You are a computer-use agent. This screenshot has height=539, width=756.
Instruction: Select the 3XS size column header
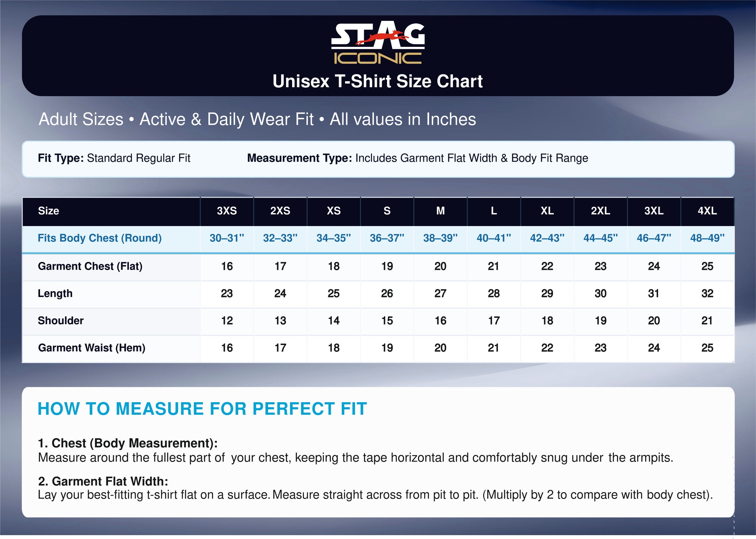coord(227,211)
